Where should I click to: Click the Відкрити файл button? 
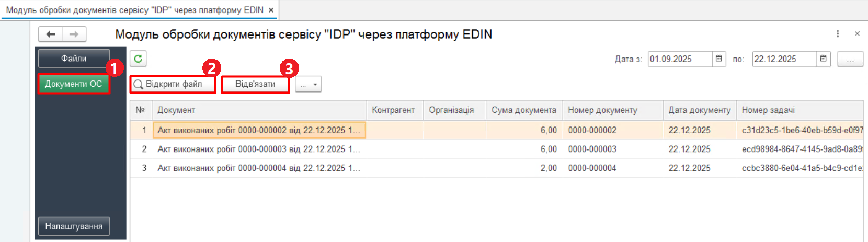(x=173, y=84)
